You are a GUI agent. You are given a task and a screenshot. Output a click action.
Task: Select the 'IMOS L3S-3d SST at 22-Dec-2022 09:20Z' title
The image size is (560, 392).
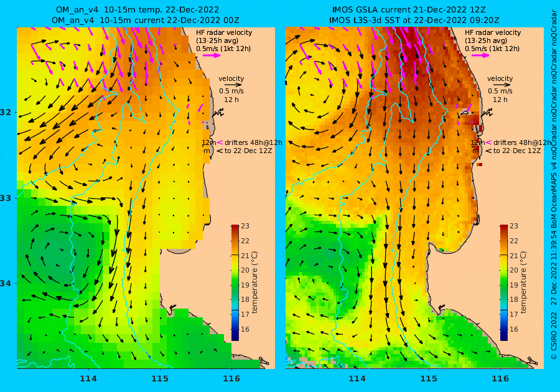(414, 21)
